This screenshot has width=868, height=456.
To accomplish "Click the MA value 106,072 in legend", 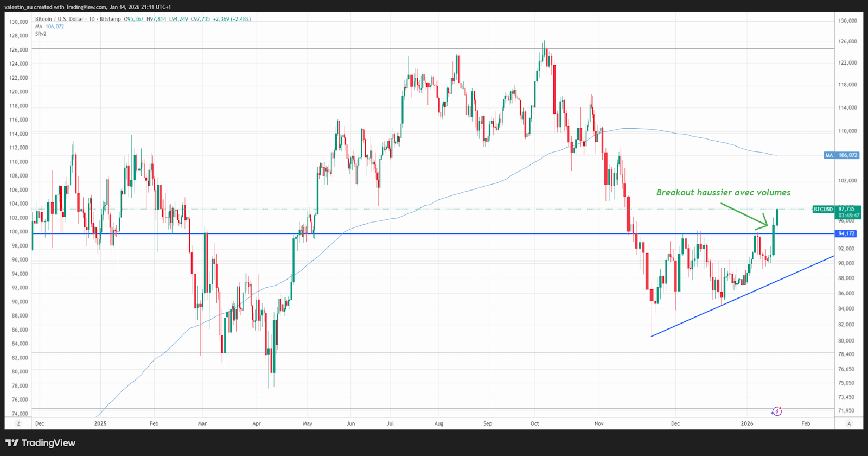I will click(x=55, y=27).
